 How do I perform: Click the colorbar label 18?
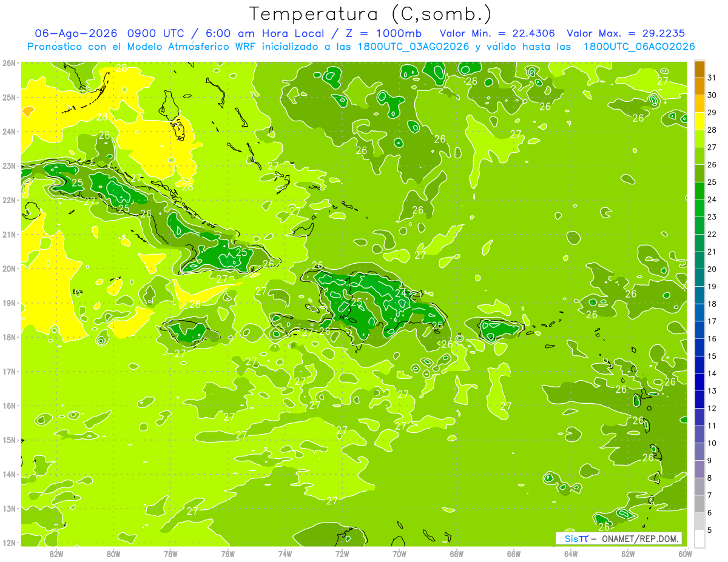712,304
